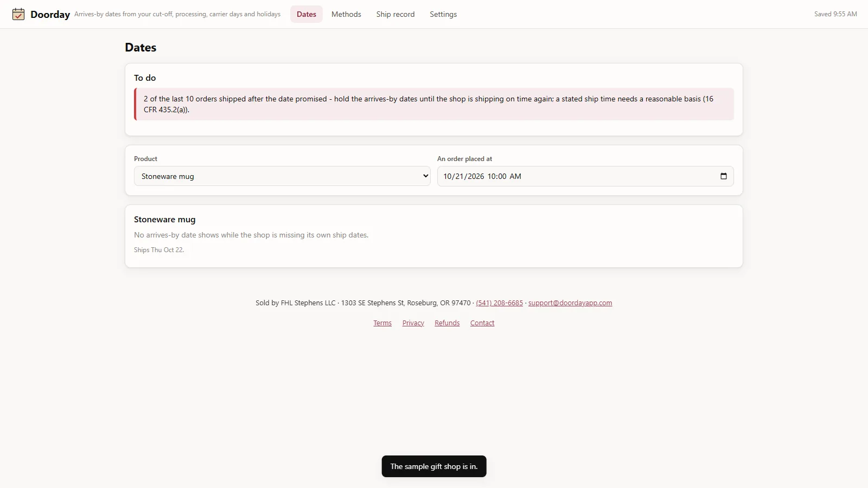Viewport: 868px width, 488px height.
Task: Click the 'Arrives-by dates from your cut-off' tagline
Action: pyautogui.click(x=177, y=14)
